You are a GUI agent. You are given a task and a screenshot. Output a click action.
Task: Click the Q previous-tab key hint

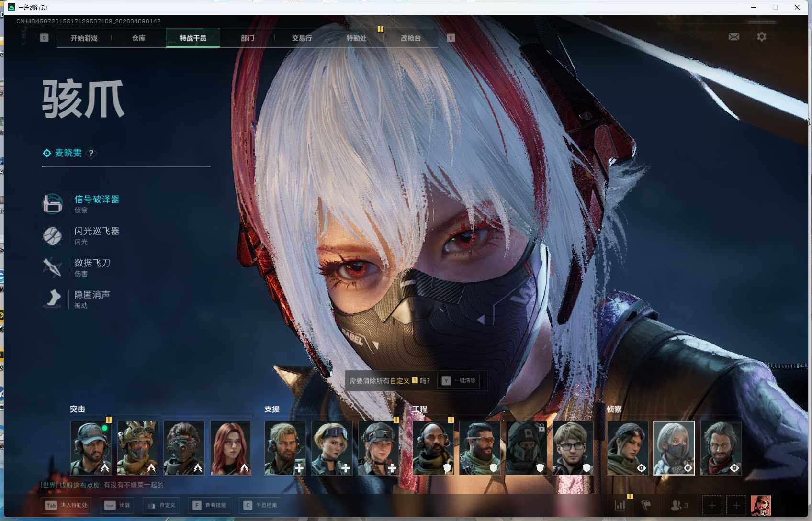tap(44, 38)
